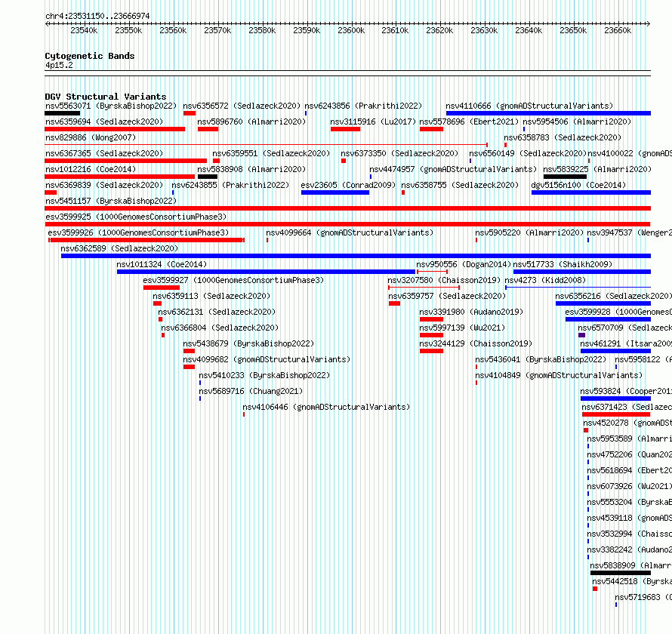
Task: Select nsv6560149 (Sedlazeck2020) label
Action: tap(528, 153)
